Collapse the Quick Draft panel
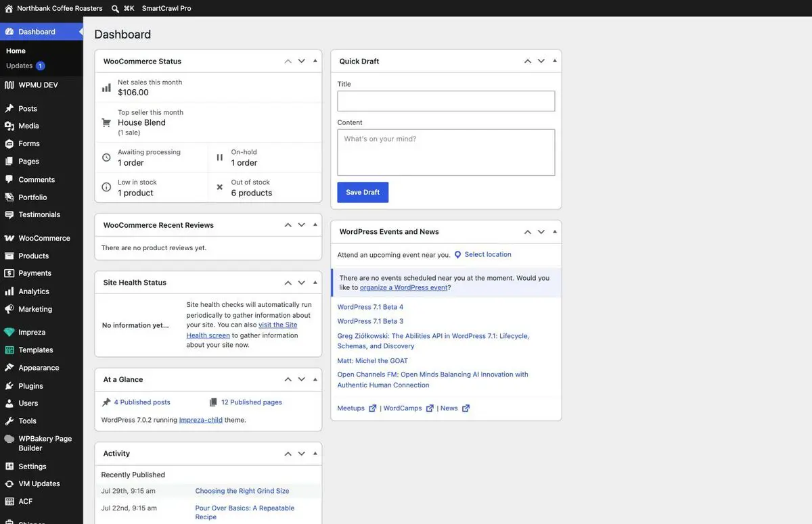This screenshot has width=812, height=524. click(x=555, y=61)
